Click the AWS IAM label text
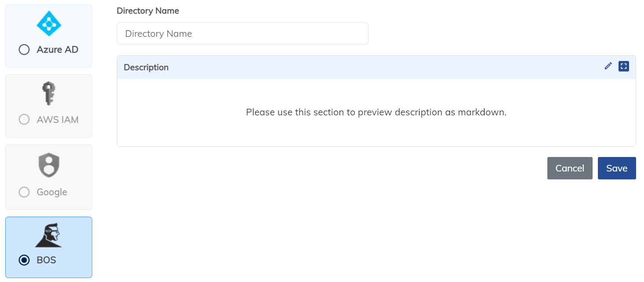This screenshot has height=282, width=644. tap(58, 119)
